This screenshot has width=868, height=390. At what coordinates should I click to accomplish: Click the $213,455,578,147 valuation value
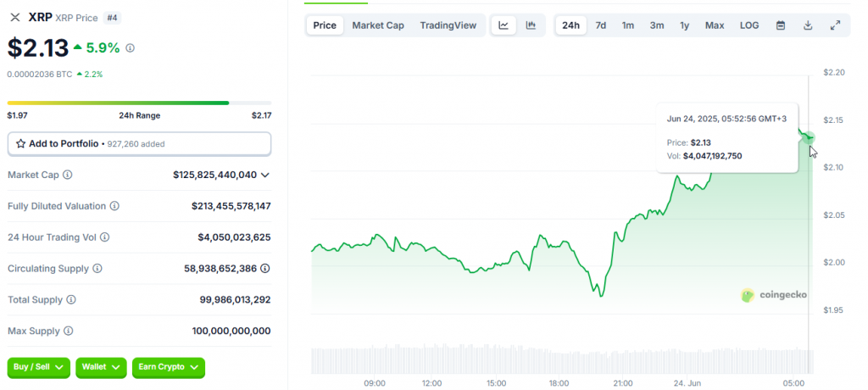click(231, 206)
